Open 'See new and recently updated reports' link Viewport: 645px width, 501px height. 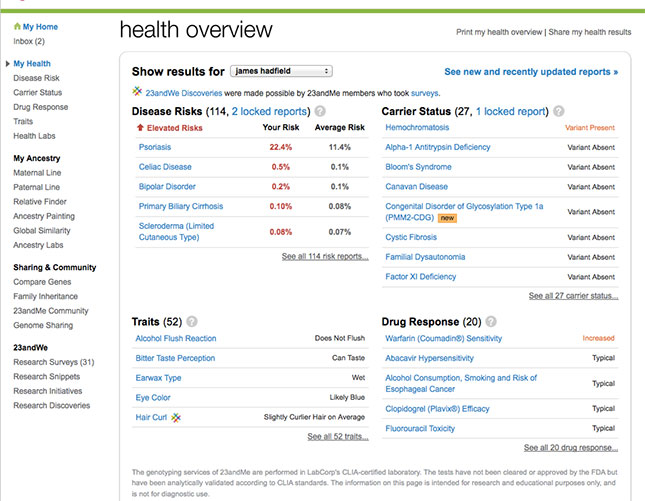[x=531, y=72]
